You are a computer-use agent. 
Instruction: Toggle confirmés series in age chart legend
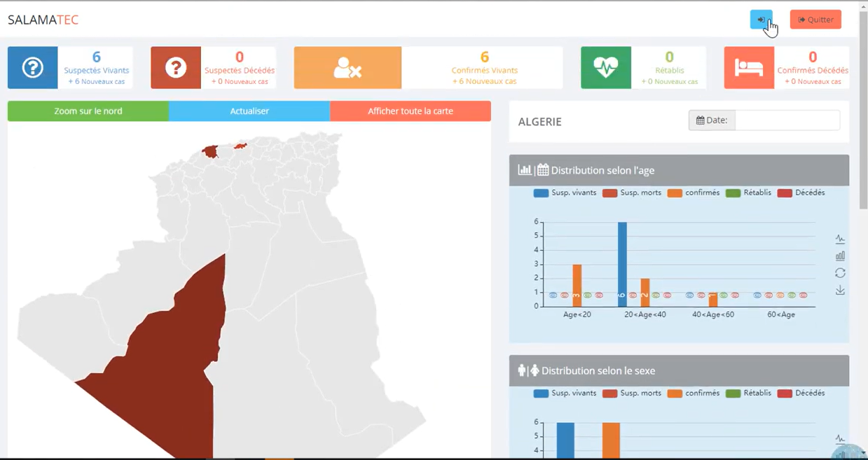tap(694, 193)
